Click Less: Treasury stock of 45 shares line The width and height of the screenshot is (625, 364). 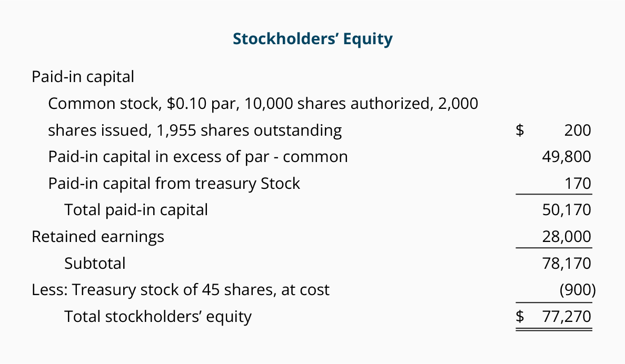[x=181, y=290]
